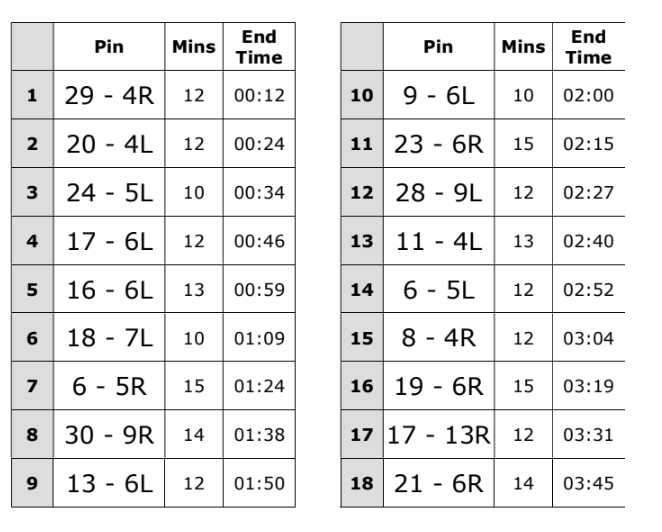
Task: Select the pin cell 6 - 5L
Action: (441, 290)
